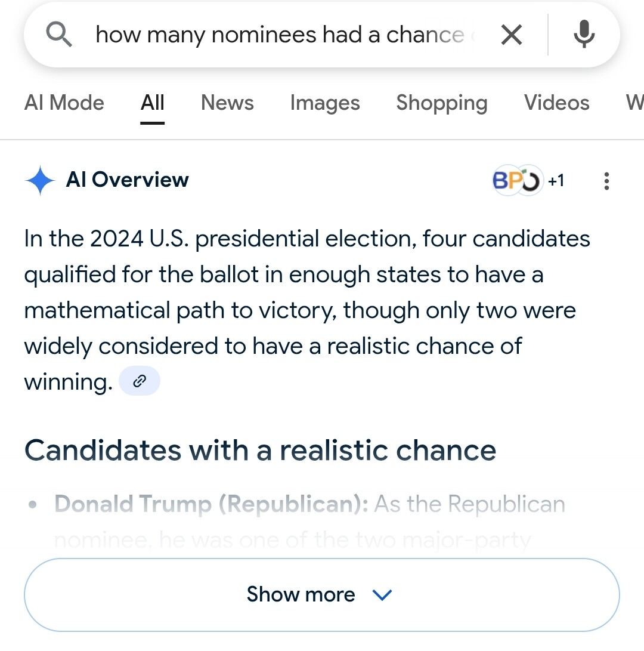
Task: Switch to the AI Mode tab
Action: pyautogui.click(x=64, y=103)
